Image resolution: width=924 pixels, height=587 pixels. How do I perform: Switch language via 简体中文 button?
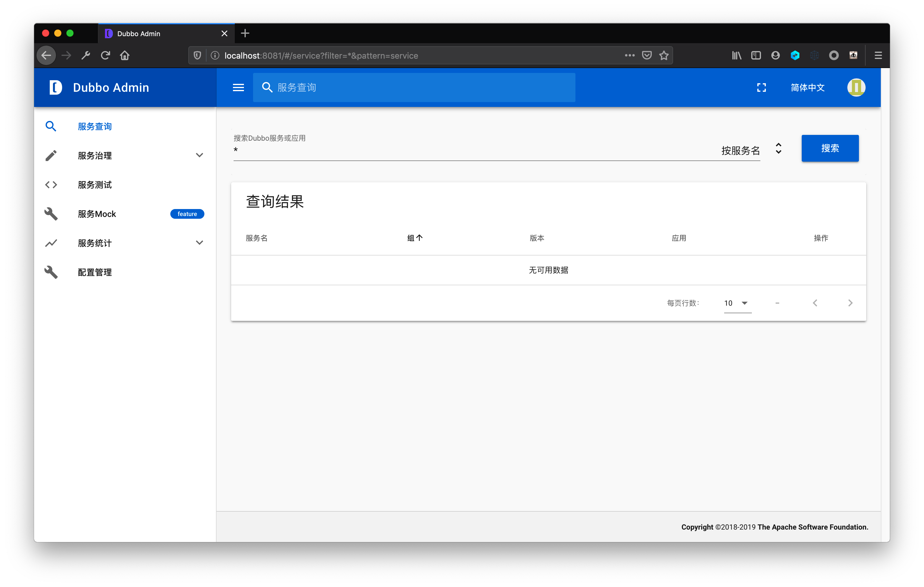coord(807,88)
